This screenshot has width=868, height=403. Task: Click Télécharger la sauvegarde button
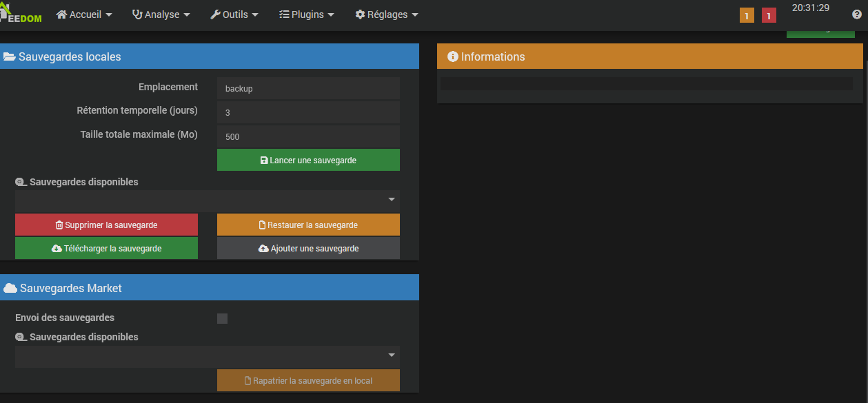pos(106,248)
